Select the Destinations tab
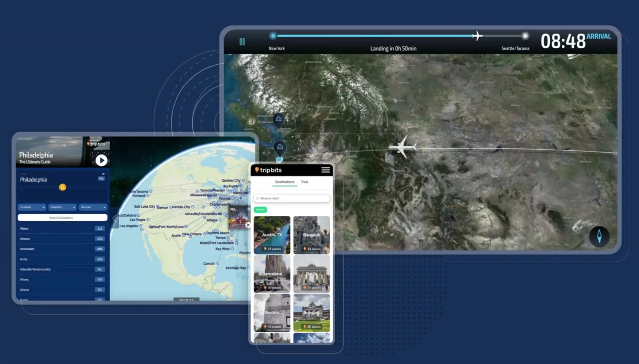 click(284, 182)
